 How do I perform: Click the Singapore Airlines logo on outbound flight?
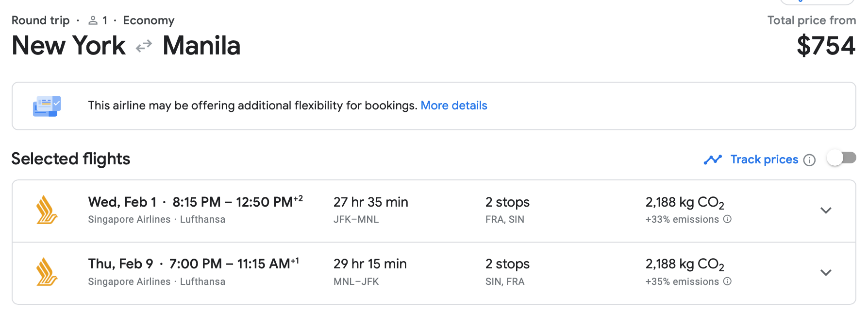(47, 210)
